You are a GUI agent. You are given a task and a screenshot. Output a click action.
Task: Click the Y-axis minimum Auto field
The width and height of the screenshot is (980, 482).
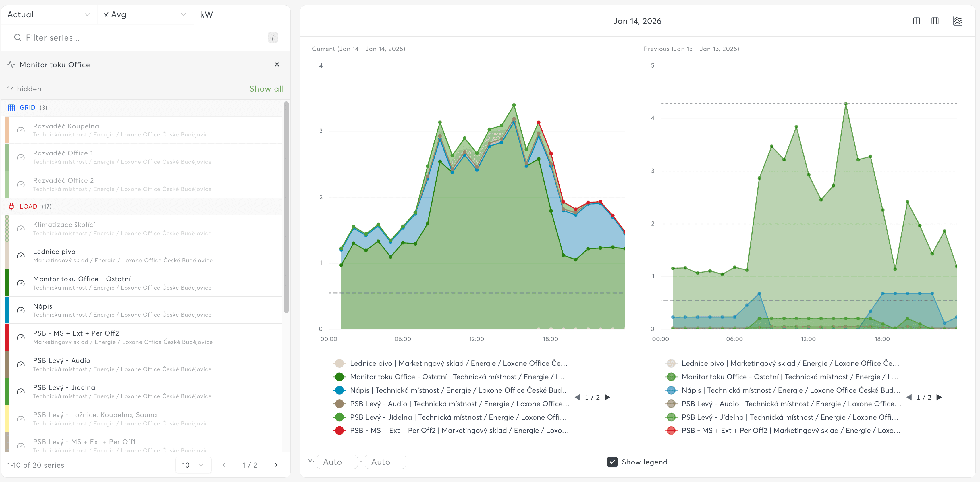(337, 462)
